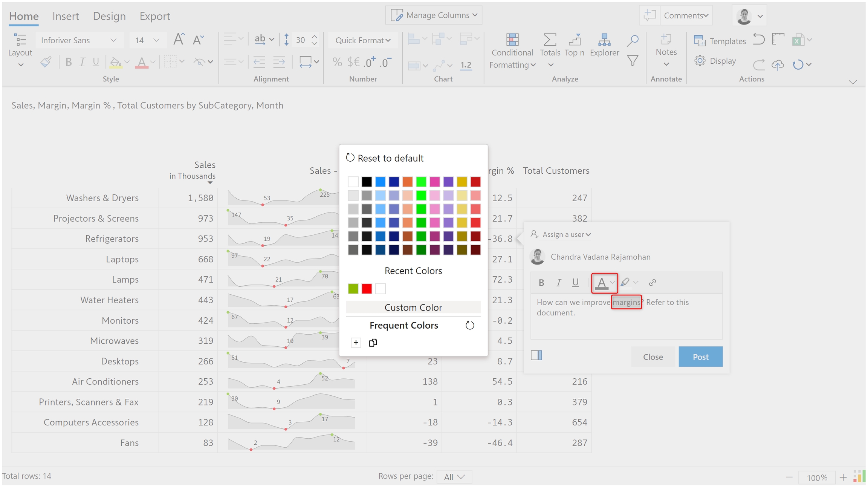This screenshot has width=868, height=488.
Task: Click the Explorer hierarchy icon
Action: pos(604,40)
